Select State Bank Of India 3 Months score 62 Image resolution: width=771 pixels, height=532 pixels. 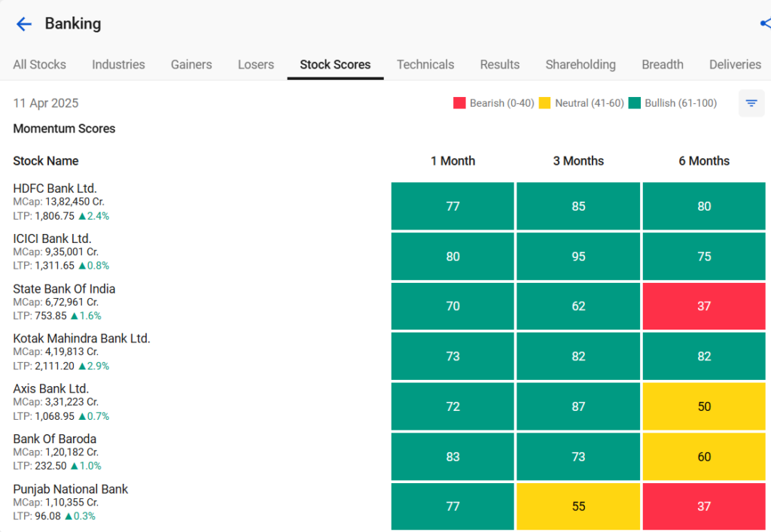pyautogui.click(x=578, y=306)
